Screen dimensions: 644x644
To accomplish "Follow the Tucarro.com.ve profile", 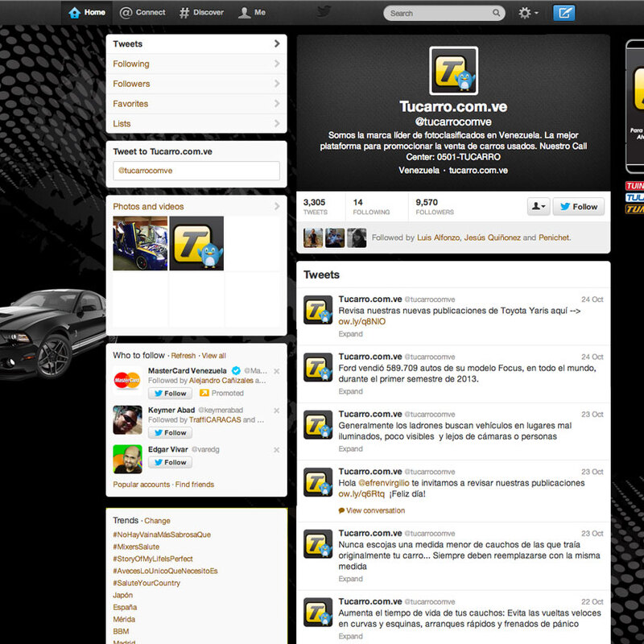I will (577, 207).
